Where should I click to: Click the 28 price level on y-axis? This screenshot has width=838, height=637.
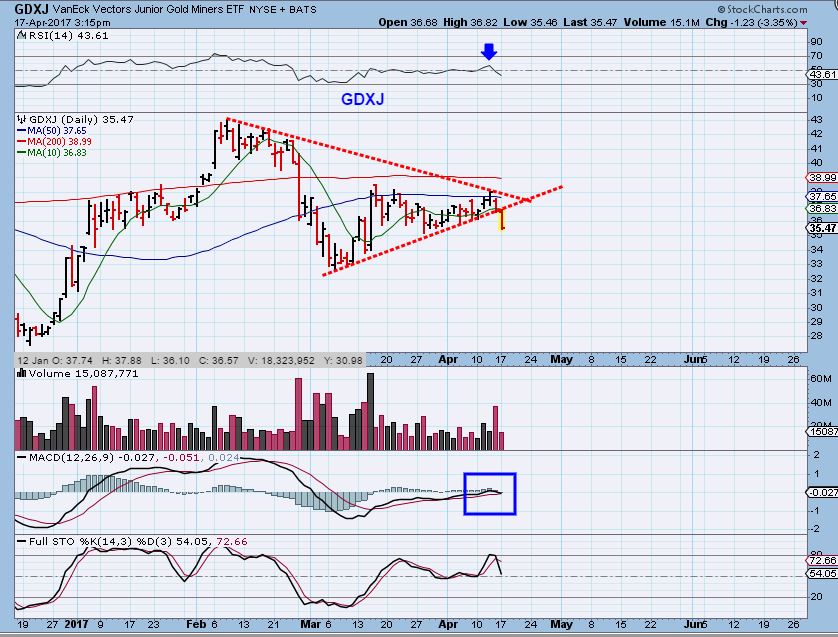point(817,336)
